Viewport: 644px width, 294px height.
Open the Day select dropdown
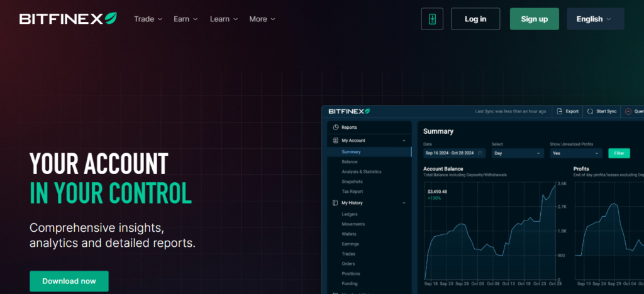coord(518,153)
